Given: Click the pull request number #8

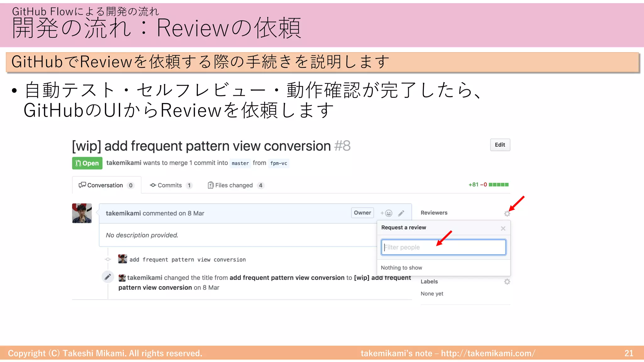Looking at the screenshot, I should pyautogui.click(x=342, y=146).
